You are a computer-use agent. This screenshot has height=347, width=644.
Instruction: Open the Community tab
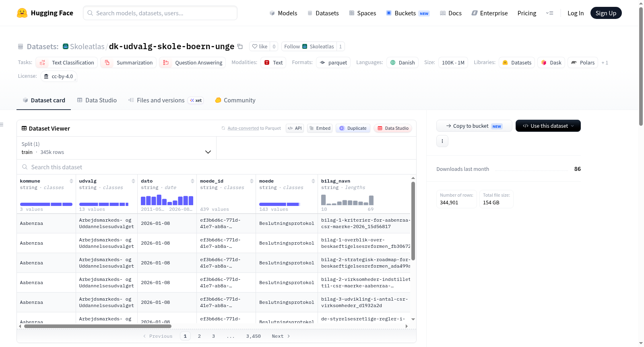235,100
